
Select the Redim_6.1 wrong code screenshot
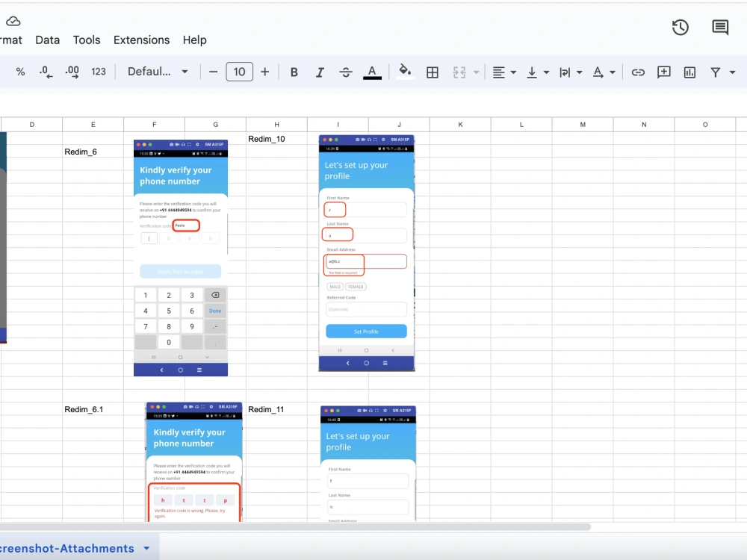[194, 462]
